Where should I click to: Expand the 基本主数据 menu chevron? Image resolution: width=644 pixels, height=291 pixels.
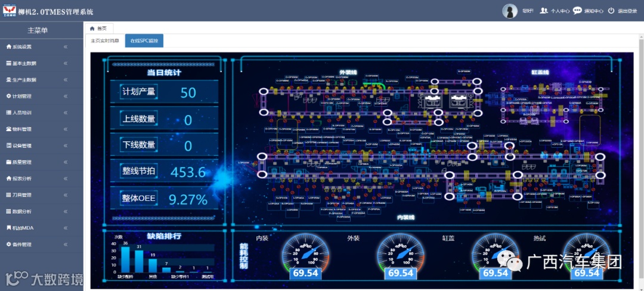(x=66, y=63)
